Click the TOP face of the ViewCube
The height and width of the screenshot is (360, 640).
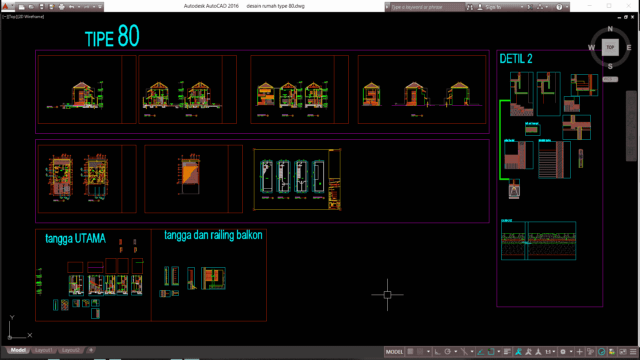point(610,47)
